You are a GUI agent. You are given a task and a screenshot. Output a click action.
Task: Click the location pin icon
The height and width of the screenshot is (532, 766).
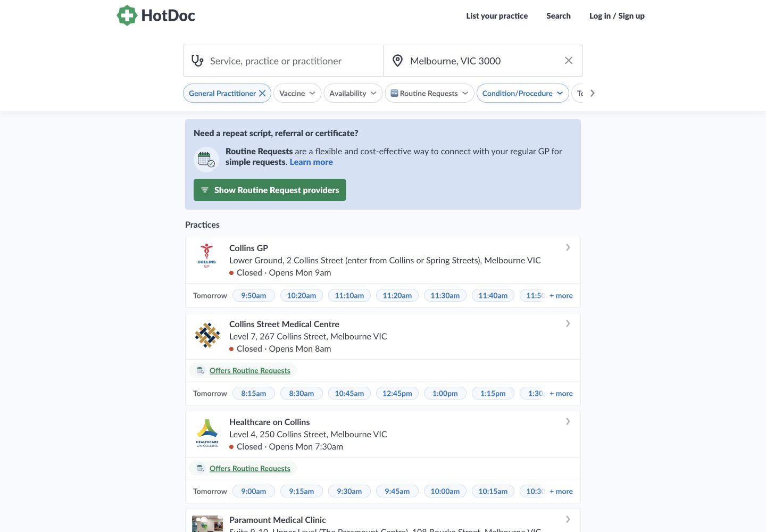click(397, 61)
